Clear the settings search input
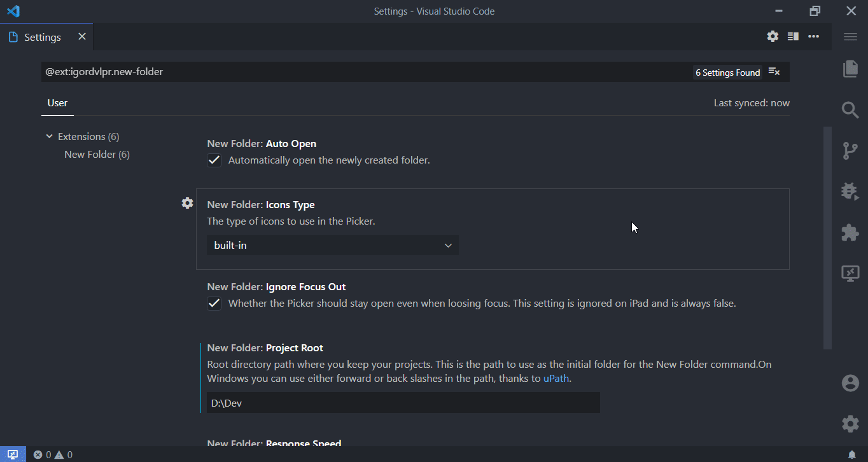This screenshot has width=868, height=462. pyautogui.click(x=774, y=72)
